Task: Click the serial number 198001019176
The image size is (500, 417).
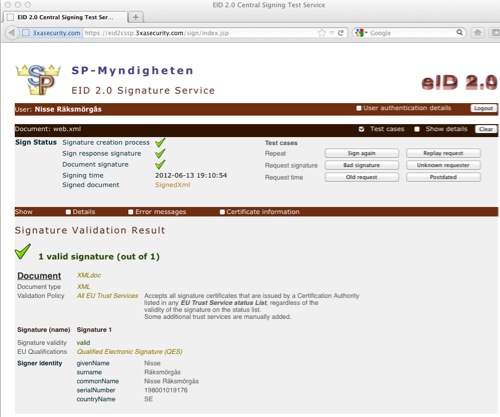Action: 166,390
